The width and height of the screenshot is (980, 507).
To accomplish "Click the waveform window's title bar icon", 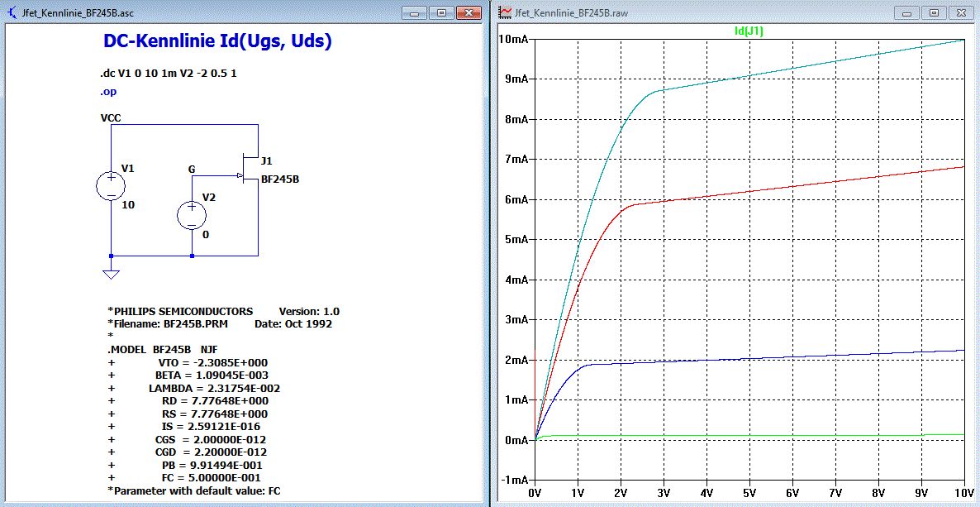I will pyautogui.click(x=505, y=12).
